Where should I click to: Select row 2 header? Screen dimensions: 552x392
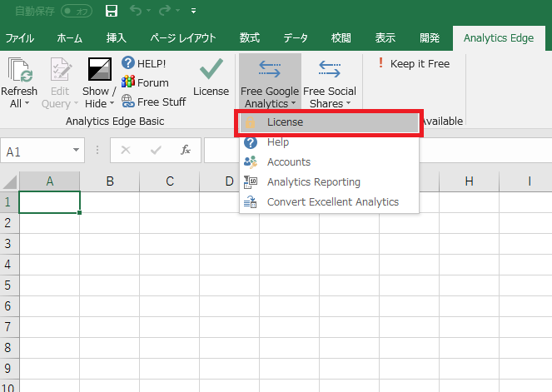pyautogui.click(x=9, y=223)
